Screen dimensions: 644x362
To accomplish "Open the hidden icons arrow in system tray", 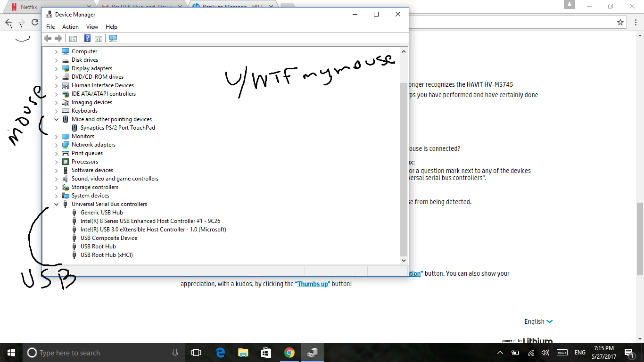I will click(499, 352).
